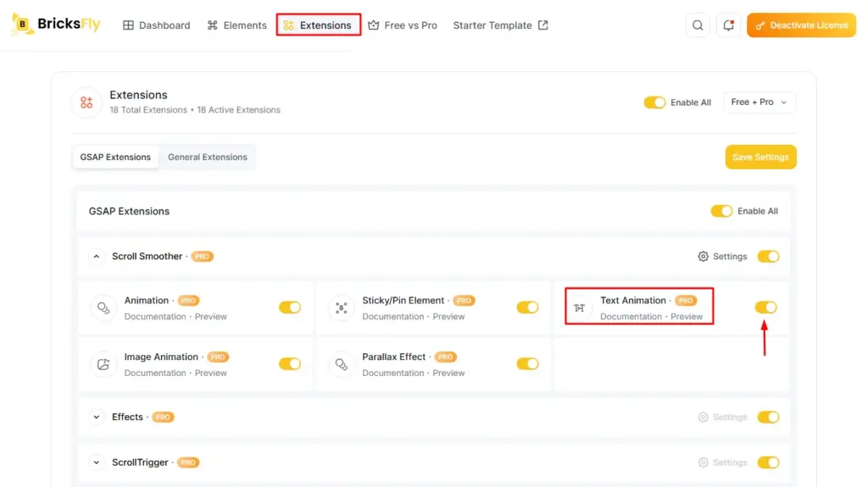Click the Animation extension icon
This screenshot has height=487, width=868.
[103, 307]
